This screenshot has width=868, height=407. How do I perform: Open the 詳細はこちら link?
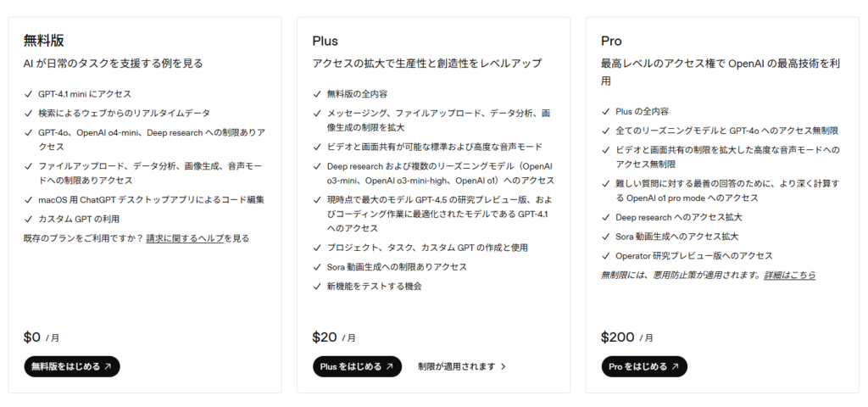(789, 275)
